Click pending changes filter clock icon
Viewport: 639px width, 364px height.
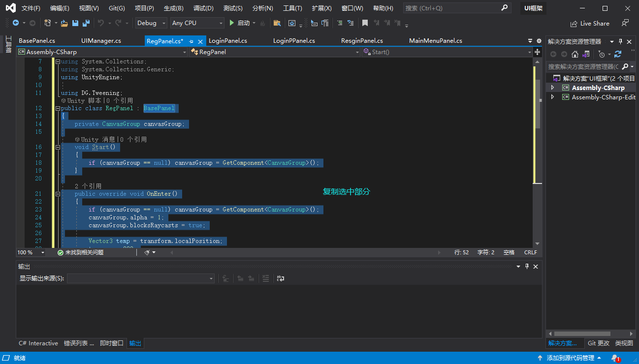click(x=602, y=54)
